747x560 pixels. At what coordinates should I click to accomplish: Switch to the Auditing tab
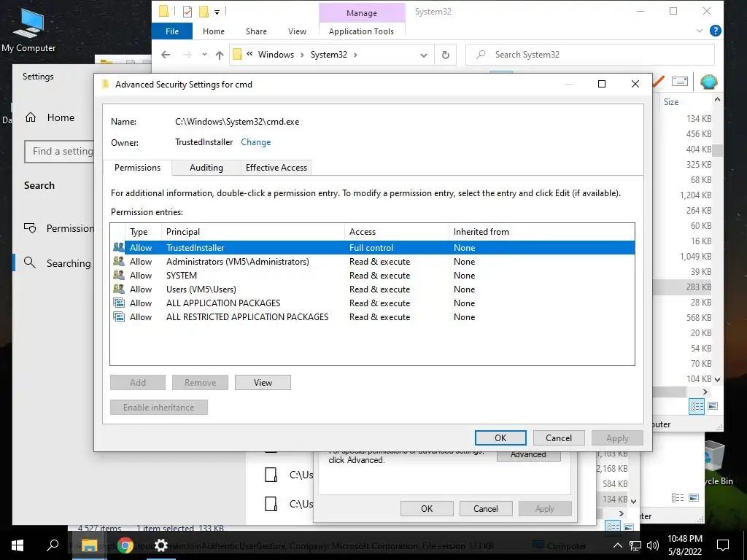click(x=206, y=168)
